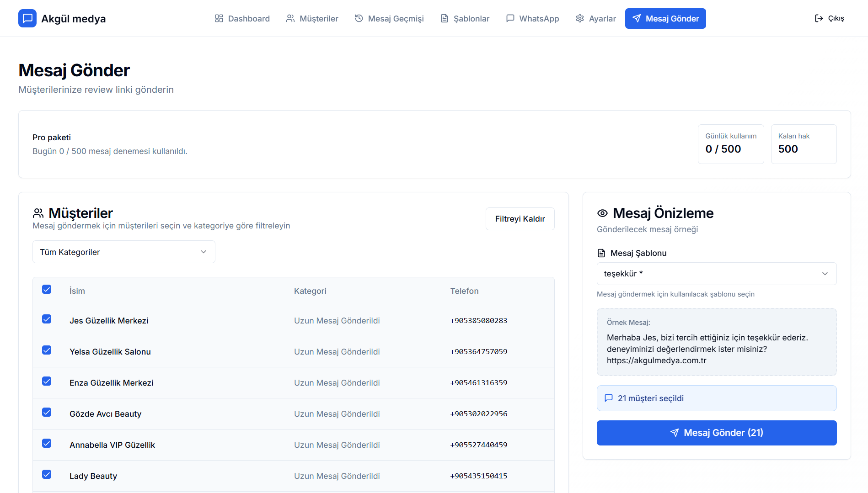Image resolution: width=868 pixels, height=493 pixels.
Task: Click the Akgül medya chat logo icon
Action: [x=27, y=18]
